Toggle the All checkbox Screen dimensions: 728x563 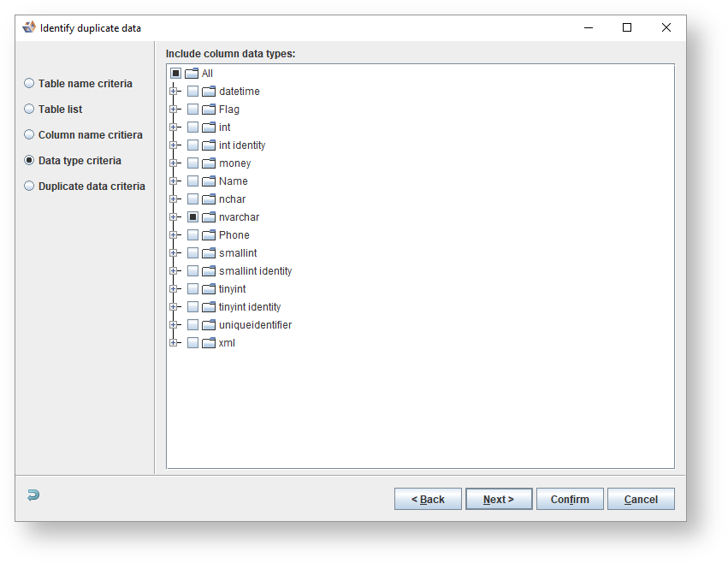coord(175,74)
